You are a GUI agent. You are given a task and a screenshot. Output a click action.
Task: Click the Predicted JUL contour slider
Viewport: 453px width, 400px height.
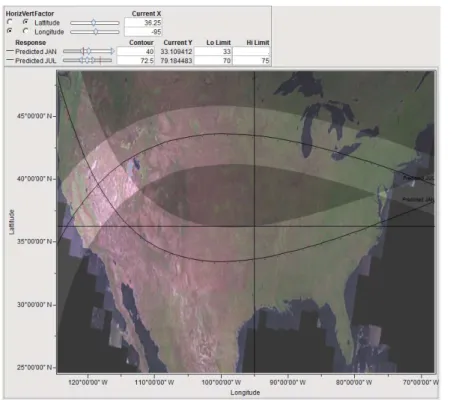[x=87, y=60]
